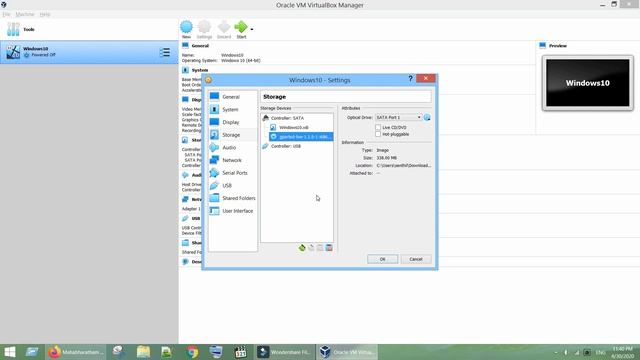
Task: Open the Optical Drive SATA Port dropdown
Action: [x=398, y=118]
